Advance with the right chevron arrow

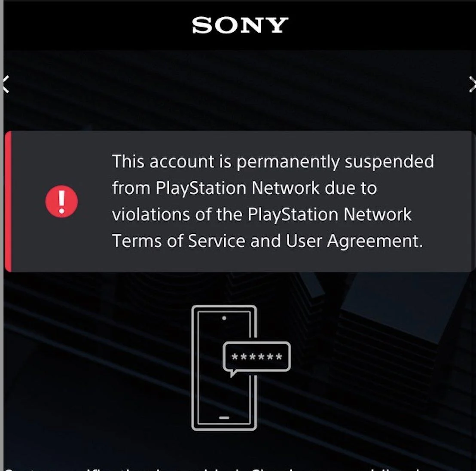tap(472, 84)
